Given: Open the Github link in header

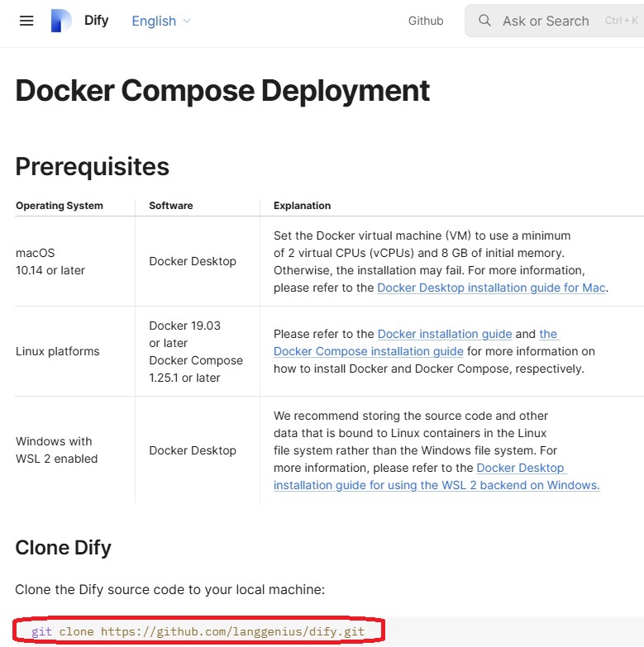Looking at the screenshot, I should (x=426, y=21).
